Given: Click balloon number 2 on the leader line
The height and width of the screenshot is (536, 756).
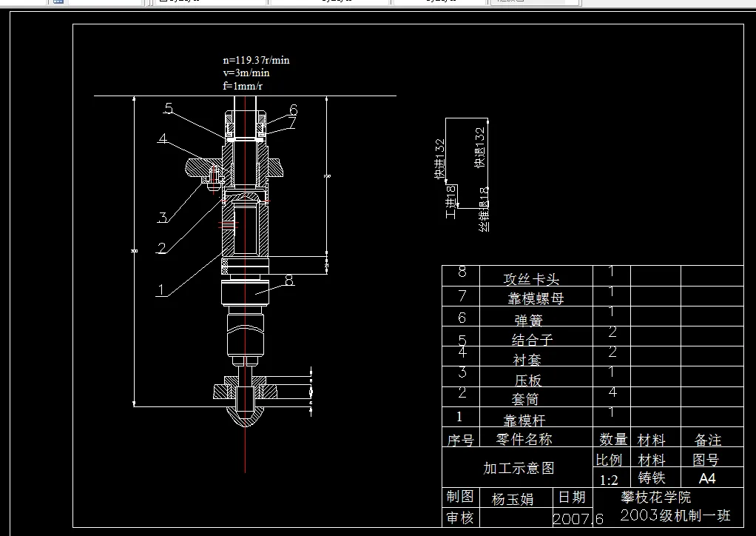Looking at the screenshot, I should (161, 248).
